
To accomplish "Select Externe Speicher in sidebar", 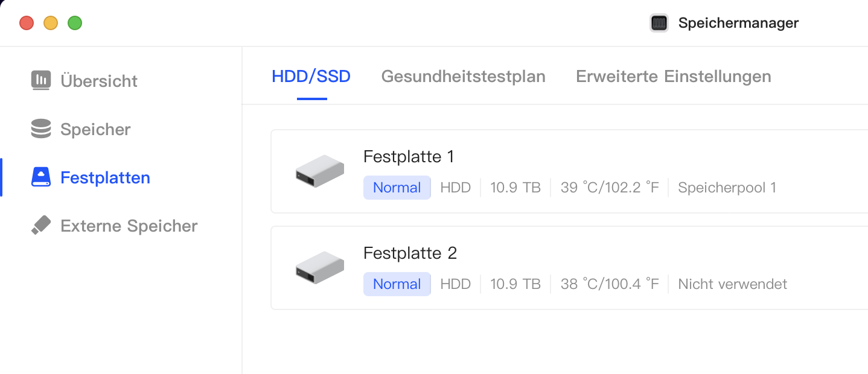I will coord(129,226).
